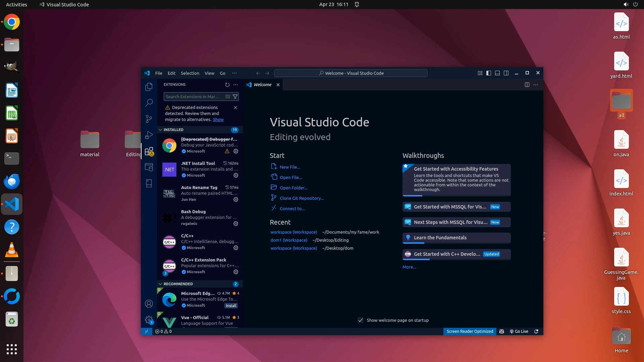Open the Manage gear in activity bar
Screen dimensions: 644x362
tap(149, 320)
